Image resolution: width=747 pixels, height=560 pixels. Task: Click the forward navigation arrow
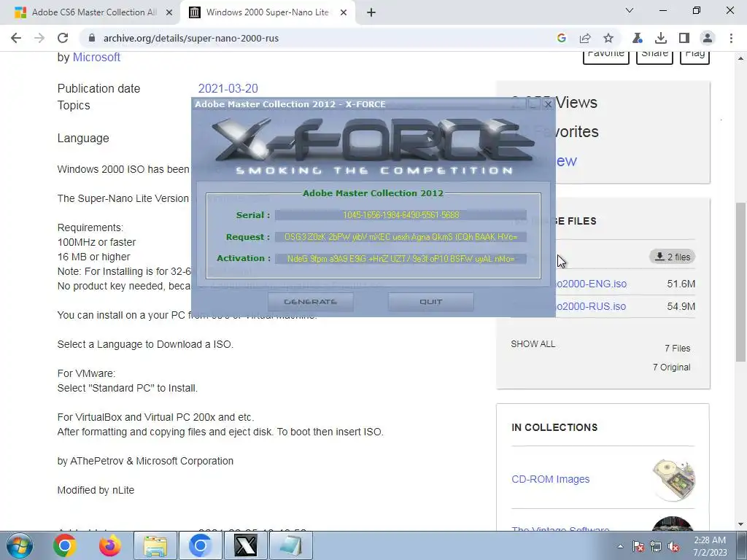pos(39,38)
